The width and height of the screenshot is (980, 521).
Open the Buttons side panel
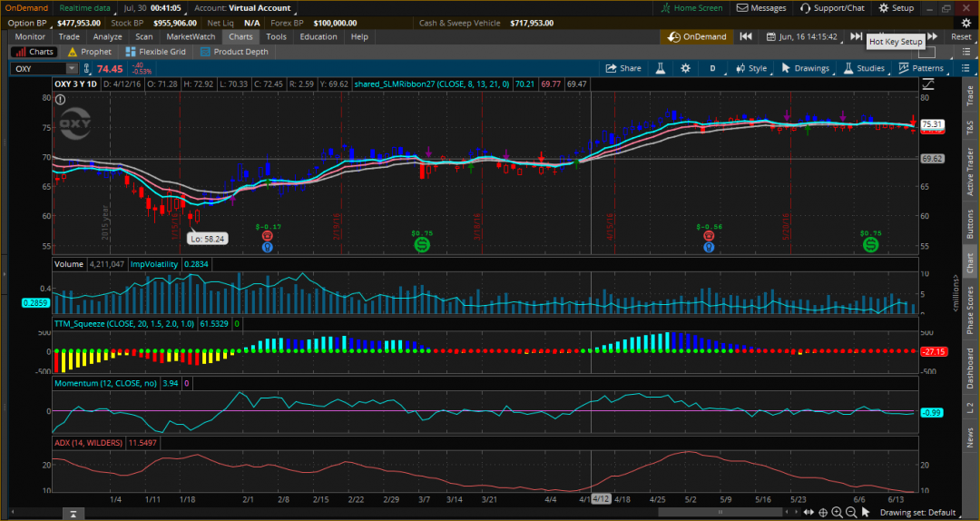click(x=970, y=224)
